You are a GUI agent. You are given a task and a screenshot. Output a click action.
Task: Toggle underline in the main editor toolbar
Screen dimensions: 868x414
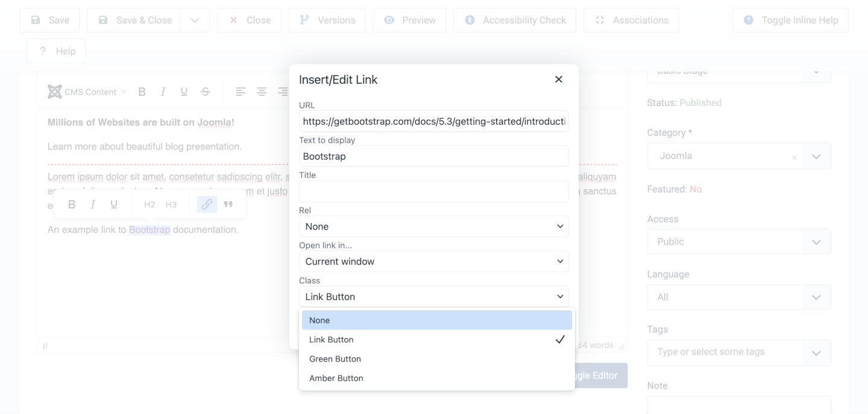point(184,92)
